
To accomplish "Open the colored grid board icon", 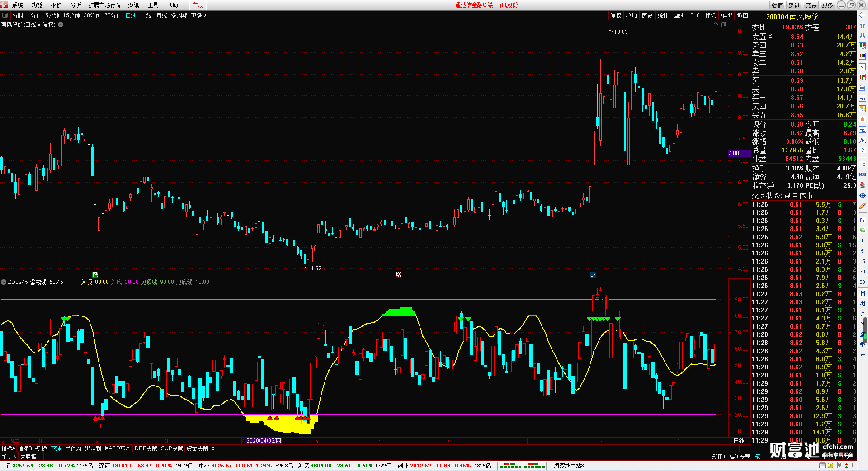I will 863,57.
